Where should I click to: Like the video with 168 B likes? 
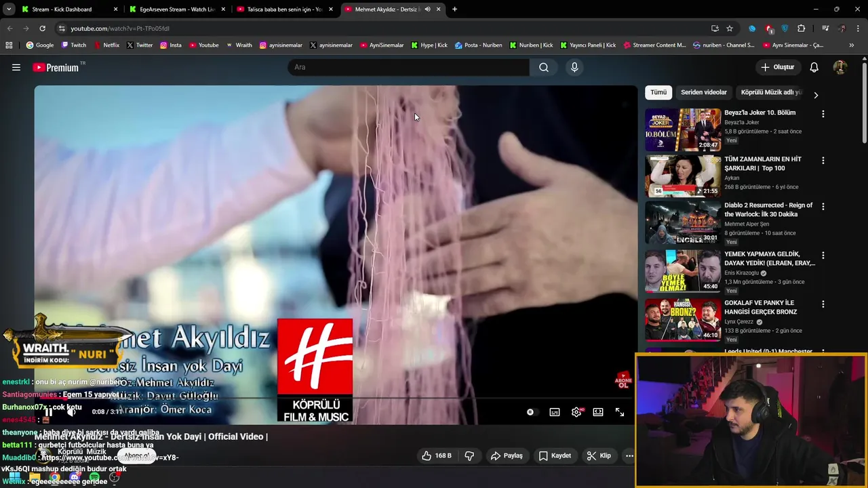436,455
